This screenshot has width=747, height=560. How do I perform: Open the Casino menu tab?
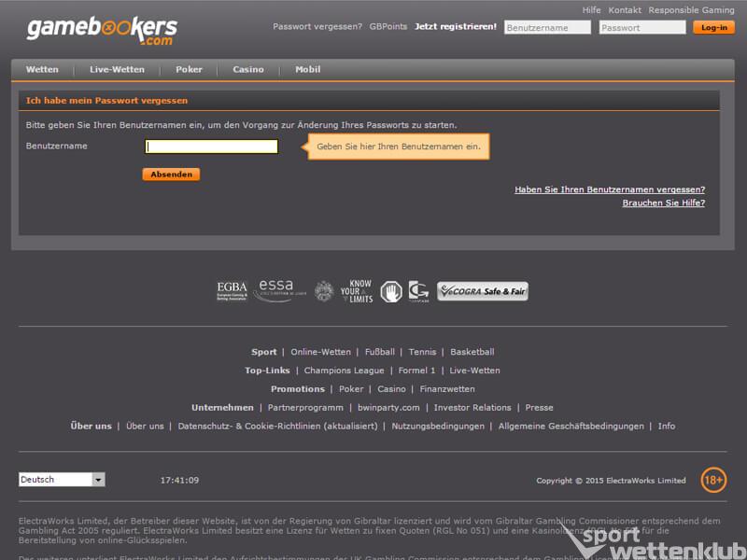[248, 69]
